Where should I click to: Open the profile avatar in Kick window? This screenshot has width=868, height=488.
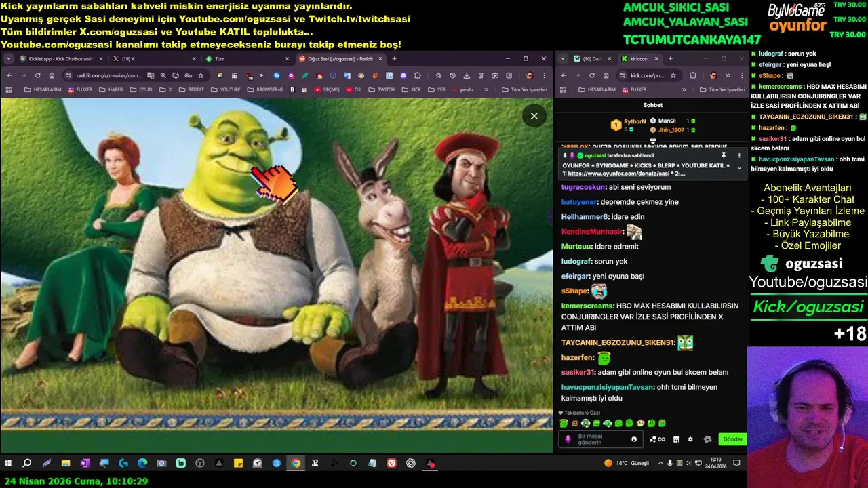point(713,75)
